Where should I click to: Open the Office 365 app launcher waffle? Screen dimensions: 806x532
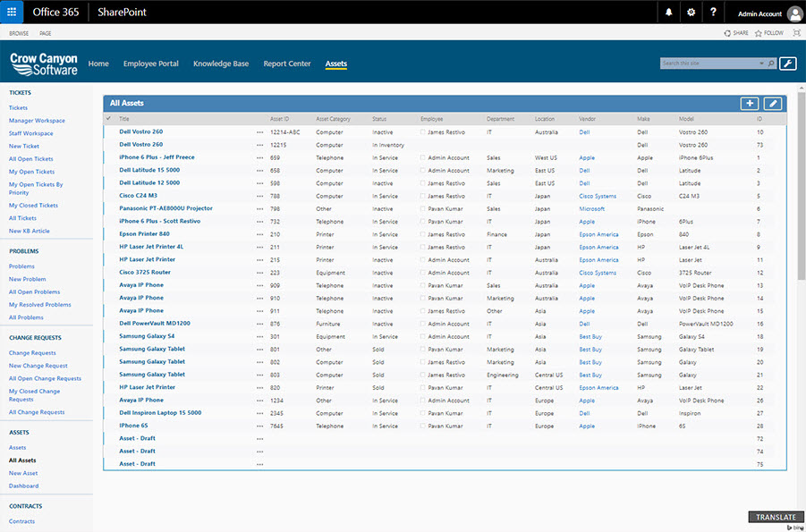point(10,12)
